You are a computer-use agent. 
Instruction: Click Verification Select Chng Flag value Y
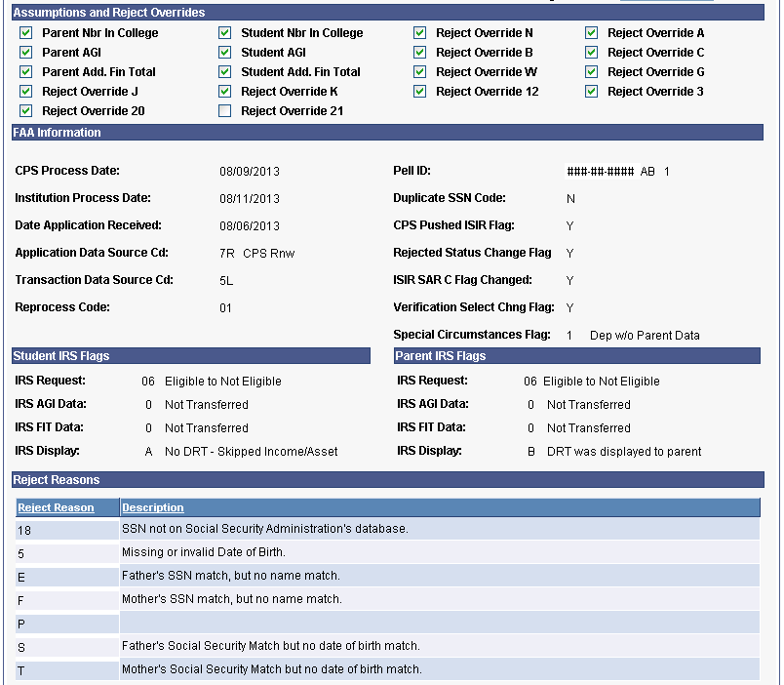pyautogui.click(x=569, y=308)
